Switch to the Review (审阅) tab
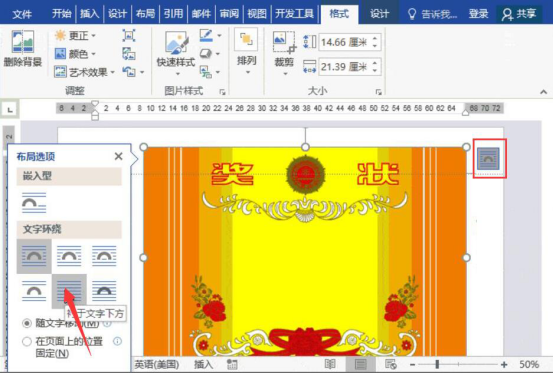This screenshot has height=374, width=553. [x=229, y=14]
